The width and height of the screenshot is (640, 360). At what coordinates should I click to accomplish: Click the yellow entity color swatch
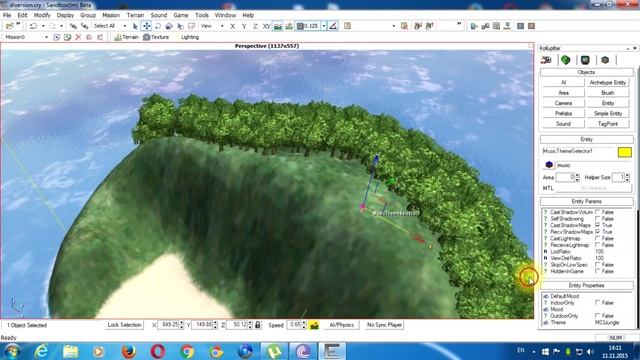[624, 152]
